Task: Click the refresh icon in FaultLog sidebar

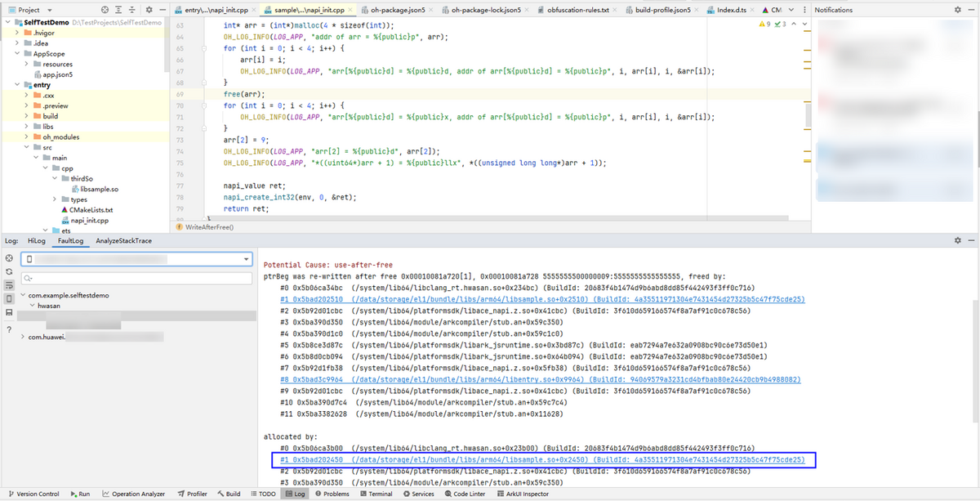Action: (9, 271)
